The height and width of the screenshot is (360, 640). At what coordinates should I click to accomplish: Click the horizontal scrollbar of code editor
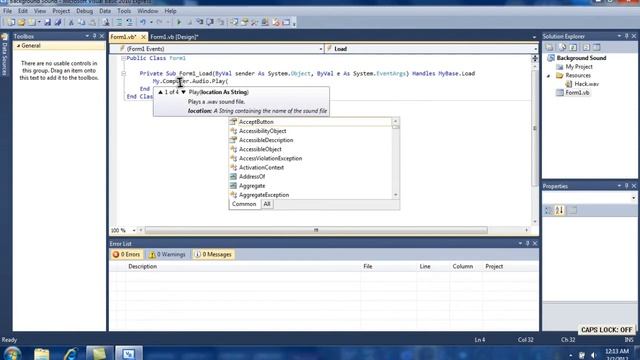[316, 230]
